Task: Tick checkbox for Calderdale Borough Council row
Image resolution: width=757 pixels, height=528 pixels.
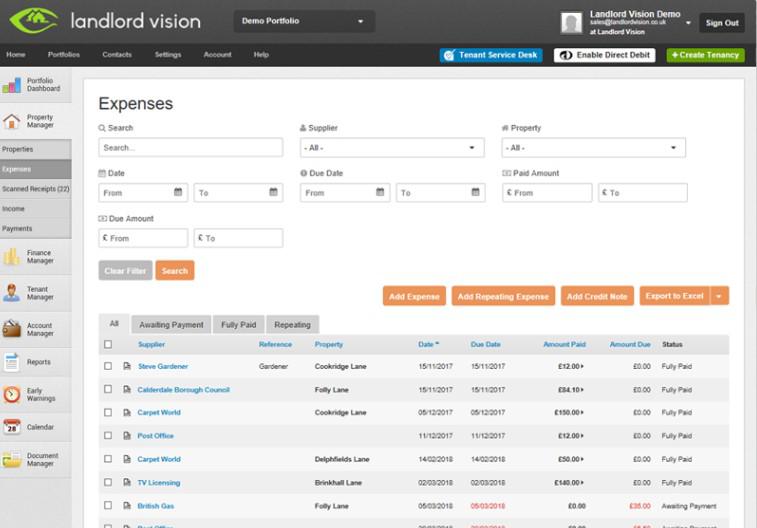Action: [x=108, y=389]
